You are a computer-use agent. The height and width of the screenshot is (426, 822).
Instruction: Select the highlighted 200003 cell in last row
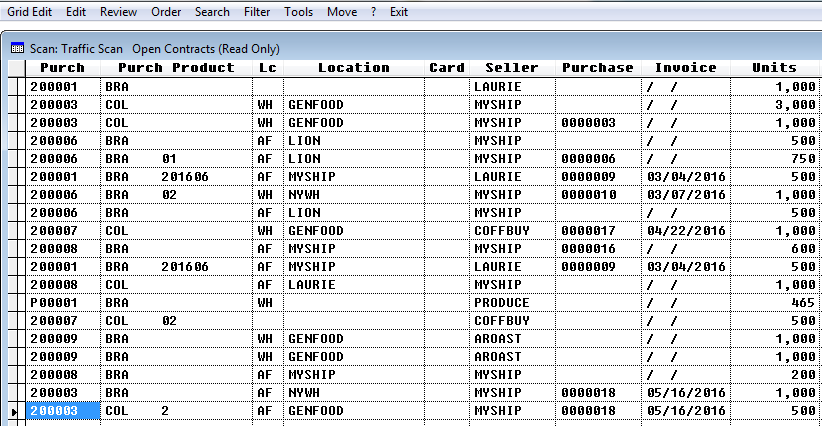coord(63,411)
